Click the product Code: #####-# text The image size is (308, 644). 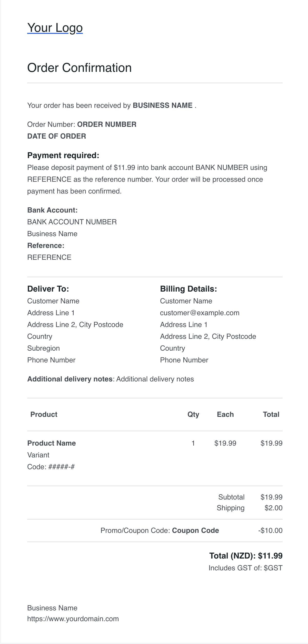51,467
